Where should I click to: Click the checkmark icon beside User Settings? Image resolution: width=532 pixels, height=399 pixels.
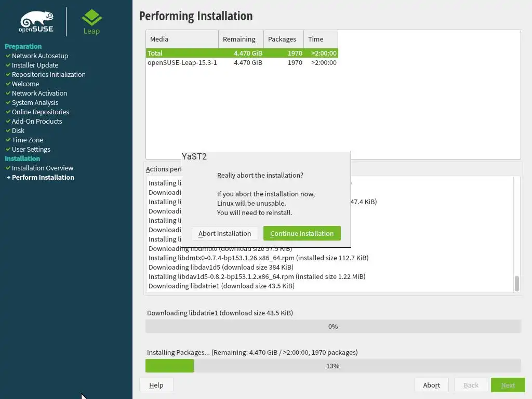[x=8, y=149]
